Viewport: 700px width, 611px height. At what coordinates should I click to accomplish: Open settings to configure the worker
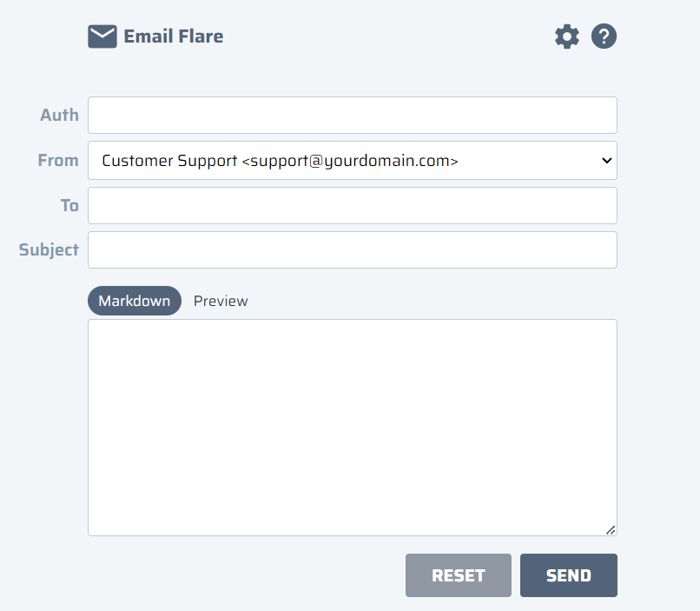coord(566,37)
